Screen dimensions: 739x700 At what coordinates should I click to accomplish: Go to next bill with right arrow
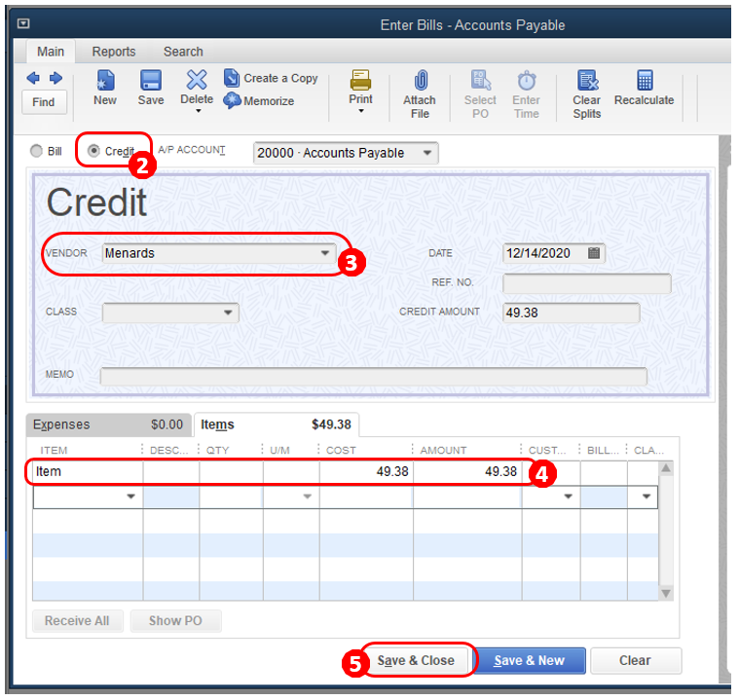tap(55, 78)
